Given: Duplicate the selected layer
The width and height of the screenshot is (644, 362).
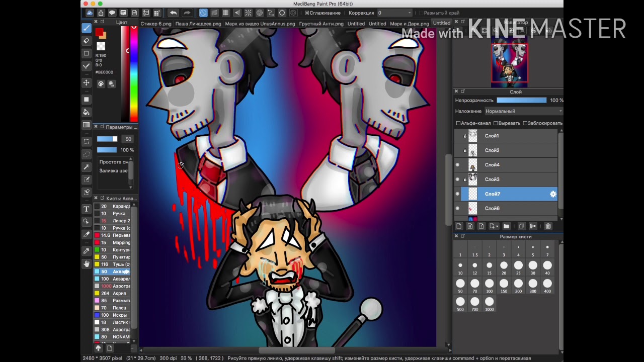Looking at the screenshot, I should pyautogui.click(x=521, y=226).
